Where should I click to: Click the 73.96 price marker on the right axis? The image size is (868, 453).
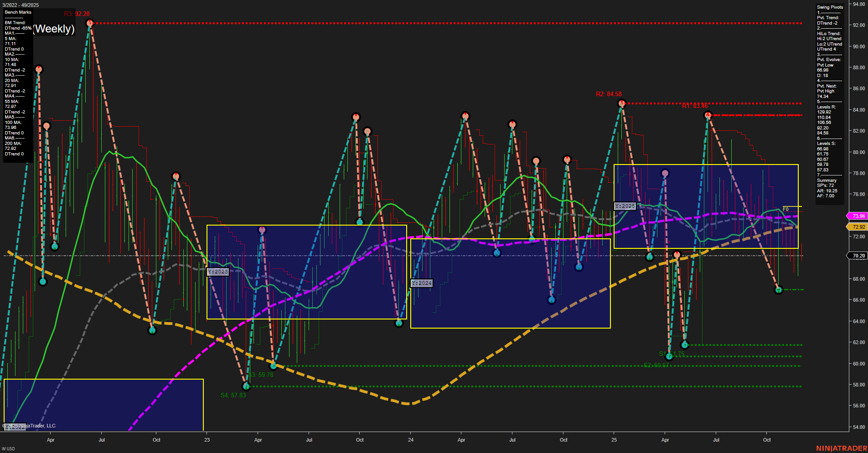pyautogui.click(x=857, y=216)
